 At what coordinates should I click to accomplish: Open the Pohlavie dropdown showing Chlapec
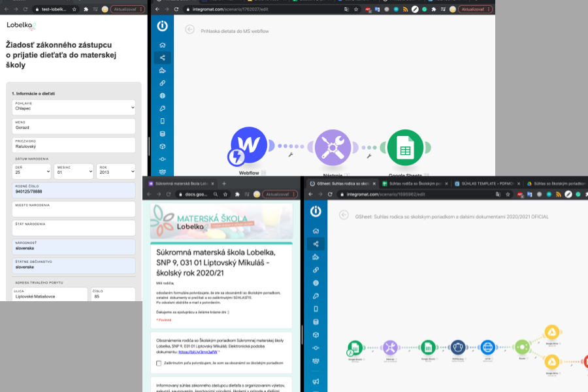coord(73,106)
